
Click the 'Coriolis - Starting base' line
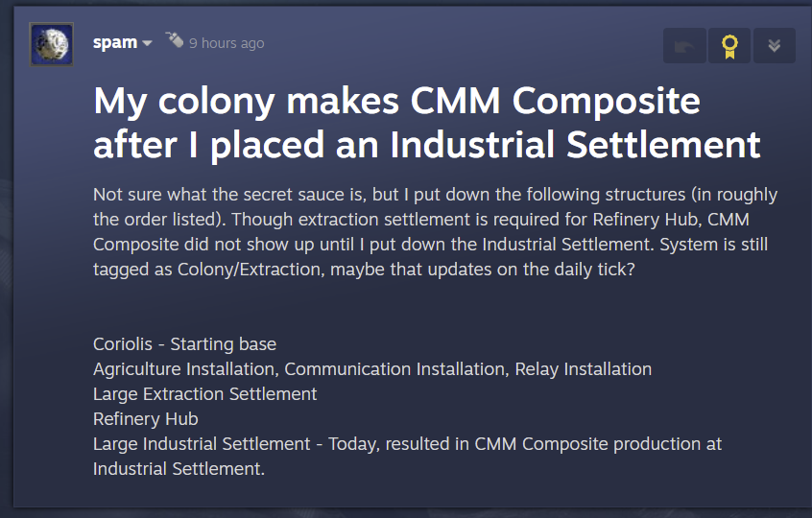185,344
